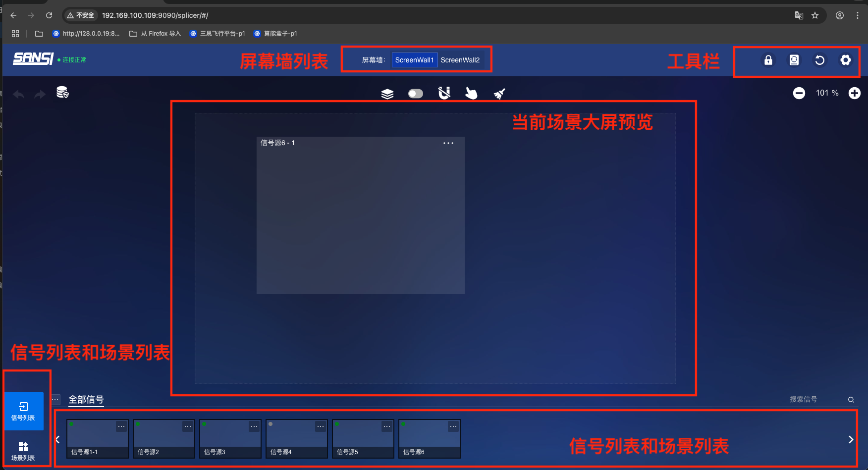Open the 信号列表 sidebar tab
The width and height of the screenshot is (868, 470).
24,412
